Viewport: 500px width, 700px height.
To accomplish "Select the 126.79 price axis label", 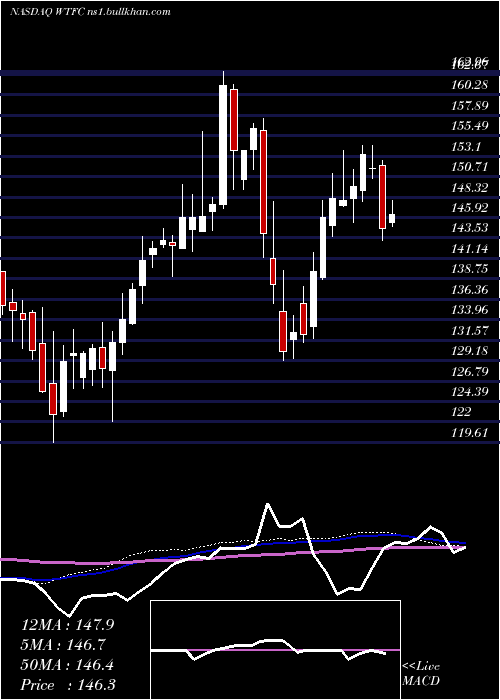I will tap(470, 371).
